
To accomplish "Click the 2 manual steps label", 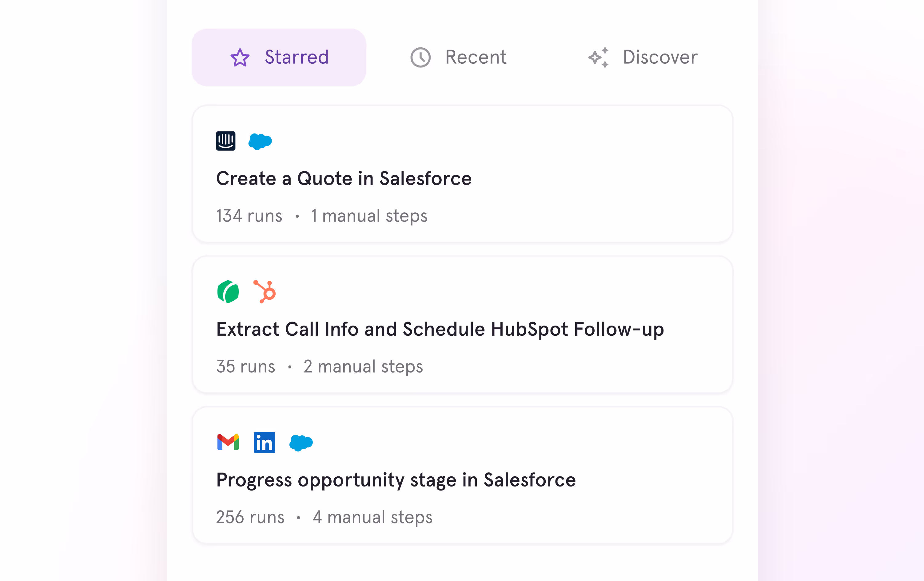I will pyautogui.click(x=363, y=367).
